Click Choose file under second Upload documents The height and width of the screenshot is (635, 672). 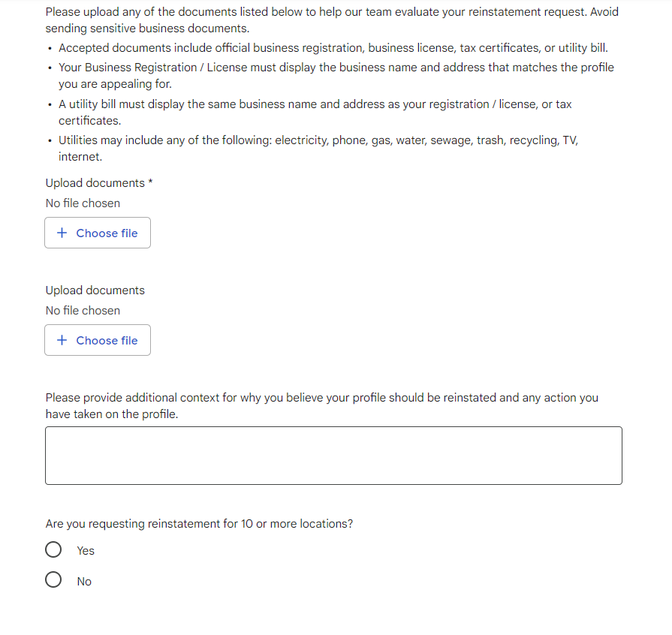[98, 340]
